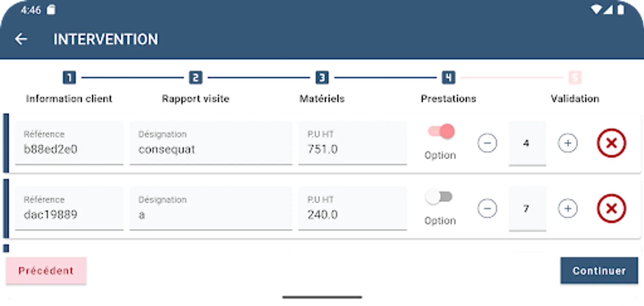Open the Validation step
The width and height of the screenshot is (644, 306).
pos(575,99)
